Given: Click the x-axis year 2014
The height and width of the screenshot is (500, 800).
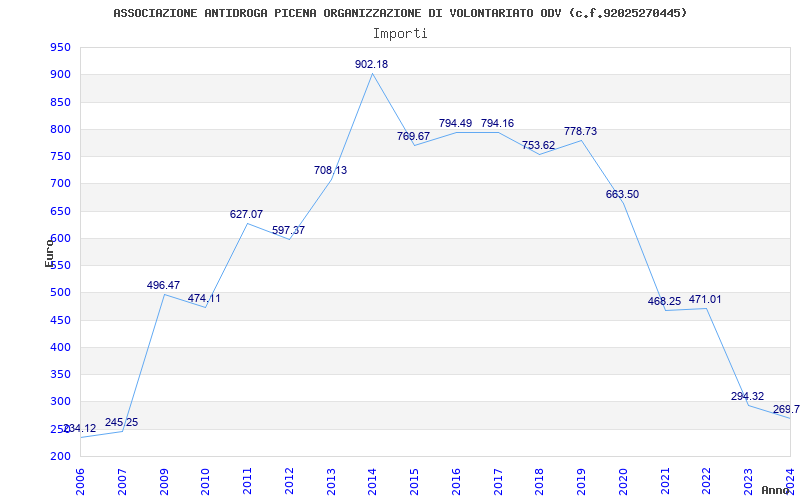Looking at the screenshot, I should click(373, 481).
